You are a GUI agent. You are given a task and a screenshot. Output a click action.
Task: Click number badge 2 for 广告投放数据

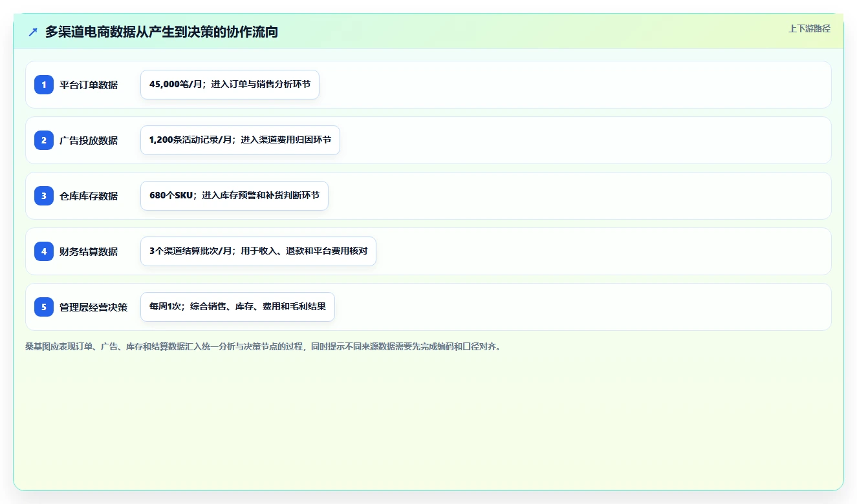coord(44,140)
